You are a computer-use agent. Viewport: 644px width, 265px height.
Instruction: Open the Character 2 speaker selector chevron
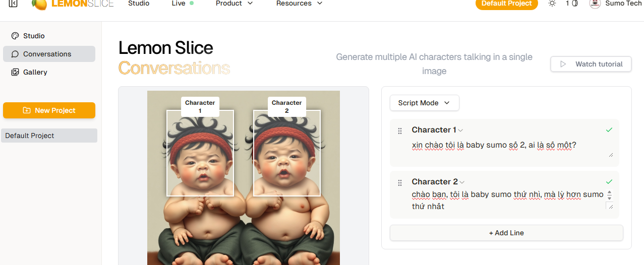tap(462, 182)
